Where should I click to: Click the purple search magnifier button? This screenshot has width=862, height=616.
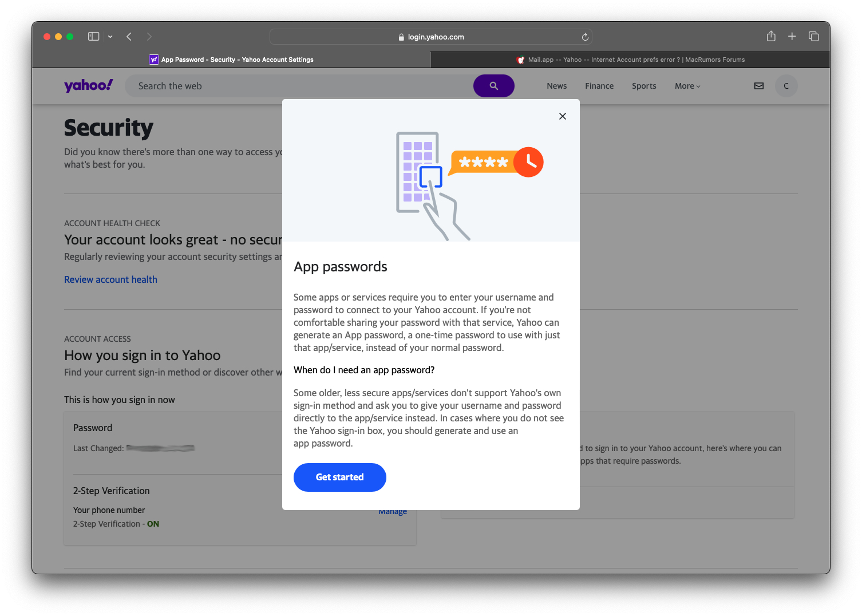494,86
